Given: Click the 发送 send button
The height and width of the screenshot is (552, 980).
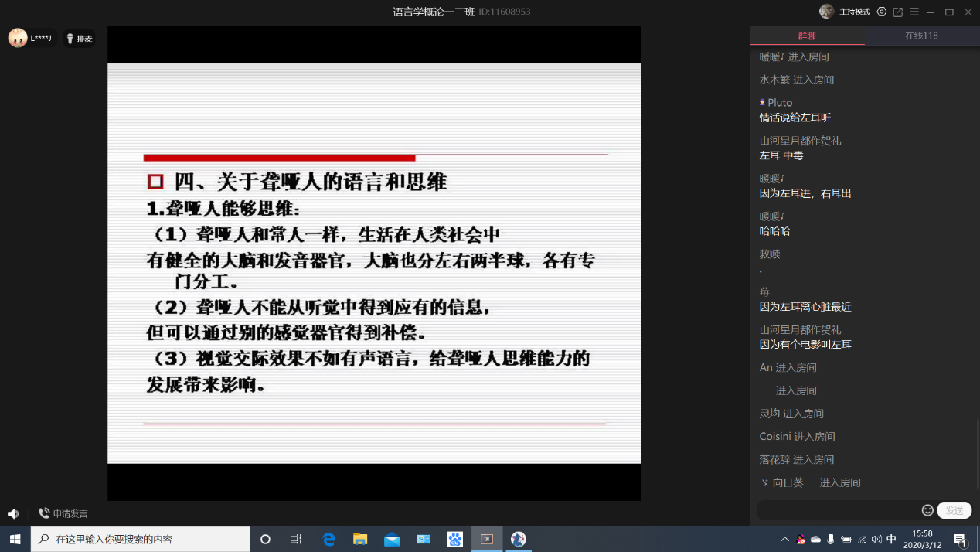Looking at the screenshot, I should pyautogui.click(x=954, y=510).
